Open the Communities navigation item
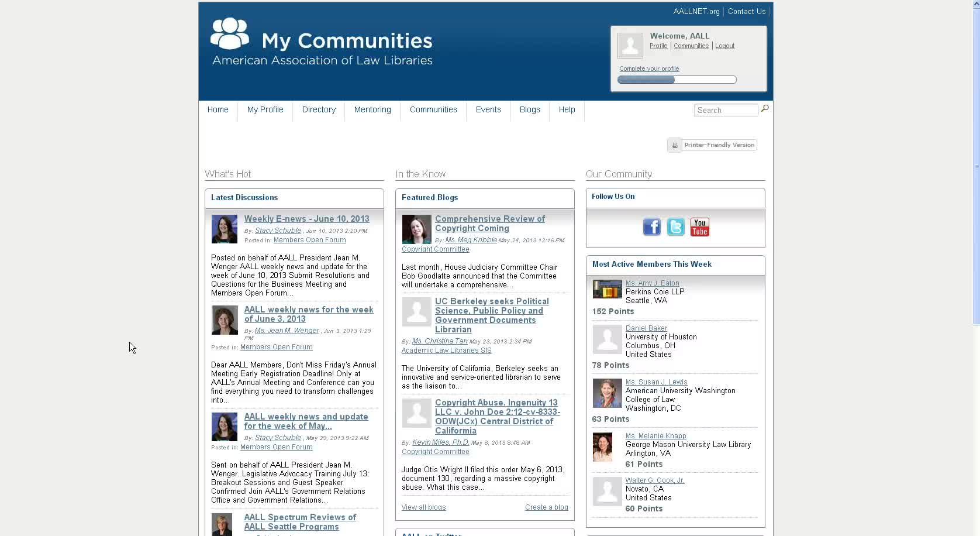This screenshot has height=536, width=980. point(433,109)
